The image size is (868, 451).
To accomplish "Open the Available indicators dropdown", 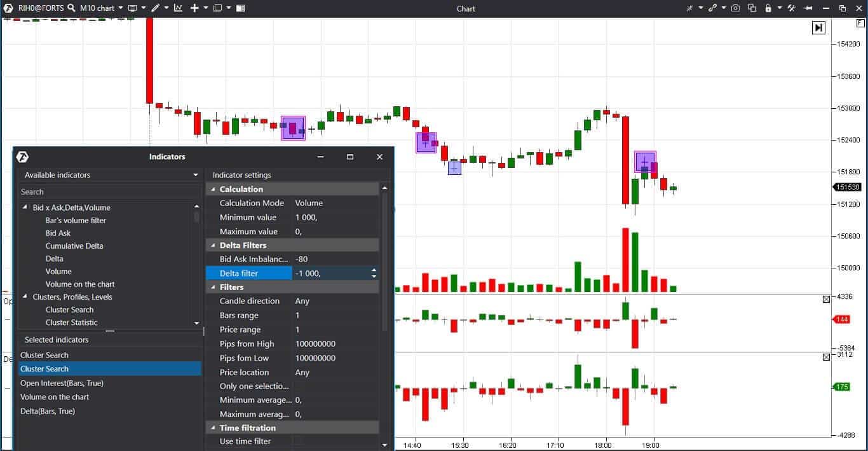I will [x=195, y=174].
